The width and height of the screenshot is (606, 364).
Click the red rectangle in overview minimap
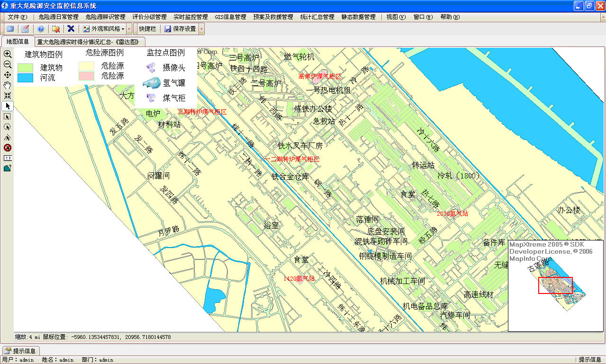point(555,285)
